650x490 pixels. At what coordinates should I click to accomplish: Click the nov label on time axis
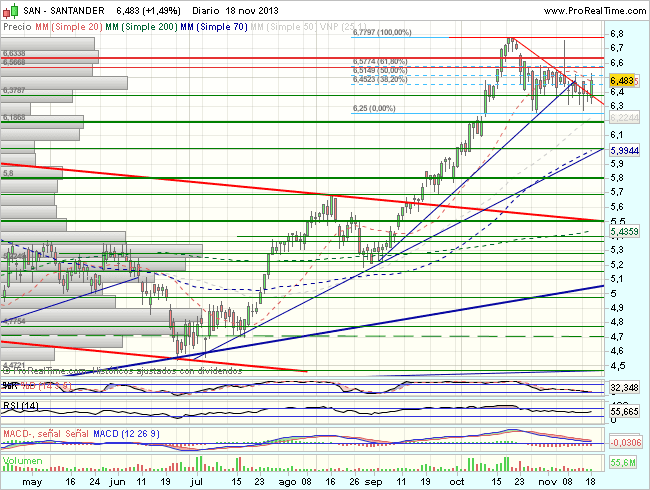547,482
